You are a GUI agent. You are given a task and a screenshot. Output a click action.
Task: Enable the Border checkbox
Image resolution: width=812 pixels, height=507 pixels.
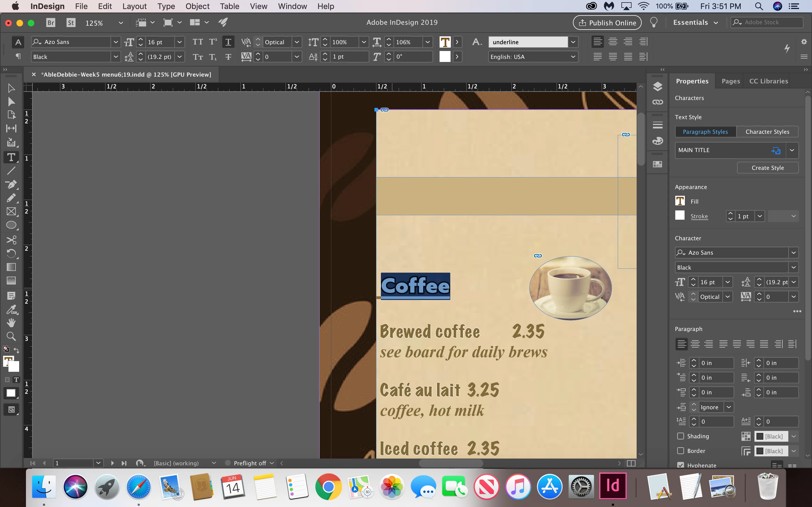coord(680,451)
